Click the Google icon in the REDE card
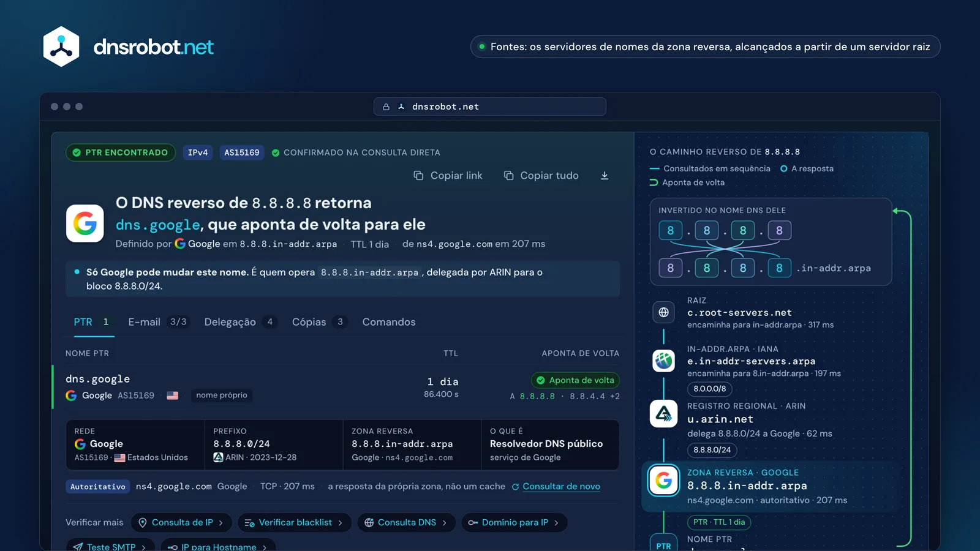 [x=80, y=444]
